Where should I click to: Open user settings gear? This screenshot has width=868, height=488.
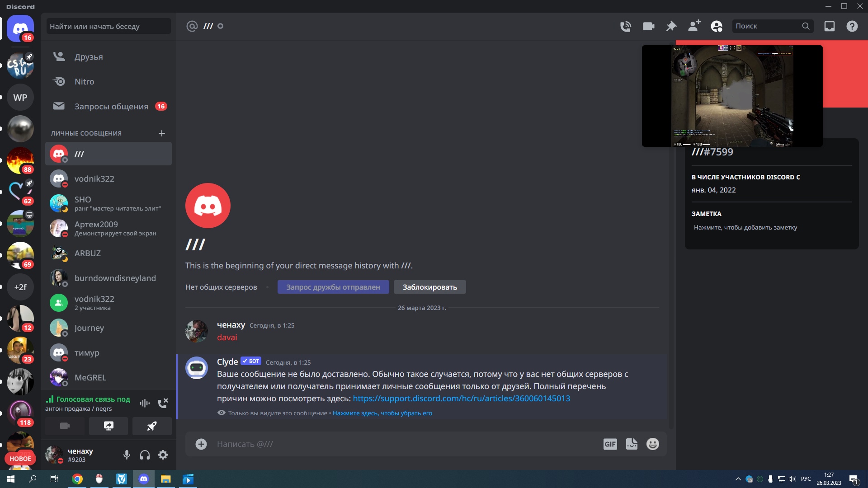[163, 455]
